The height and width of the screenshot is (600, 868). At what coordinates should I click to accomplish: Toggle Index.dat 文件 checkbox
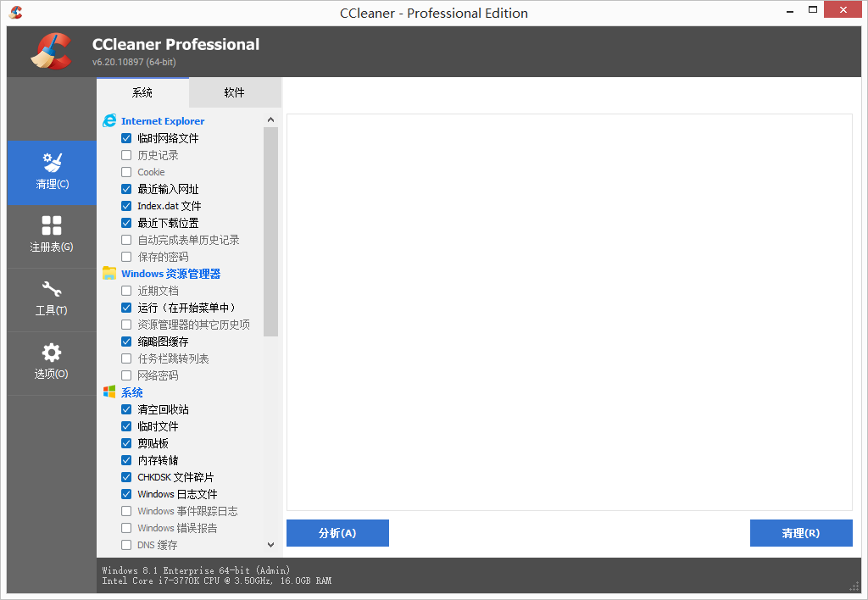point(126,206)
